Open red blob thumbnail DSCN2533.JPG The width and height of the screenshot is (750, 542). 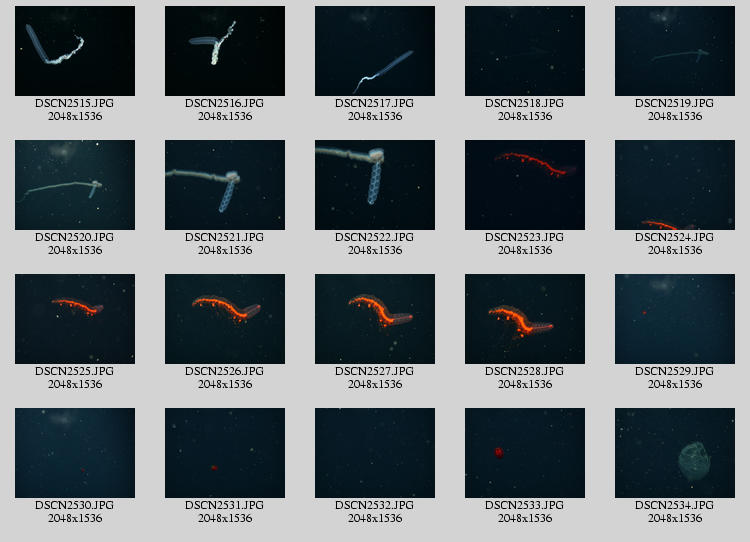pos(525,453)
